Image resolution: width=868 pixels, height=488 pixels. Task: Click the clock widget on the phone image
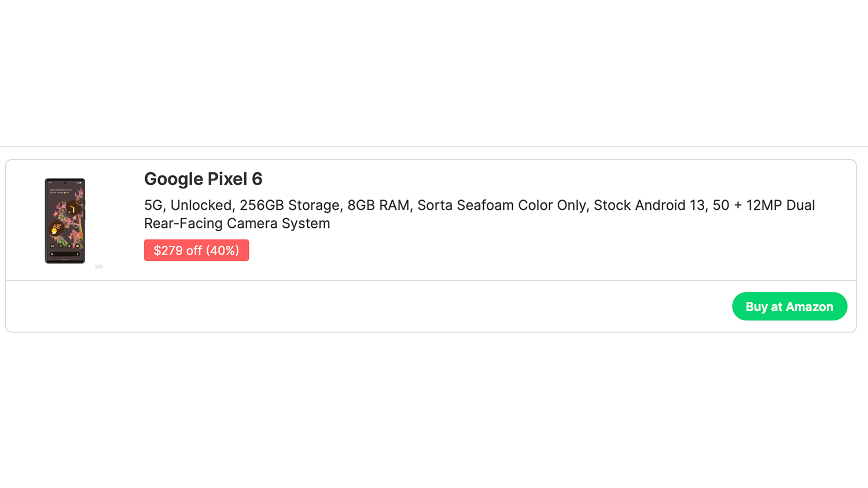[72, 208]
